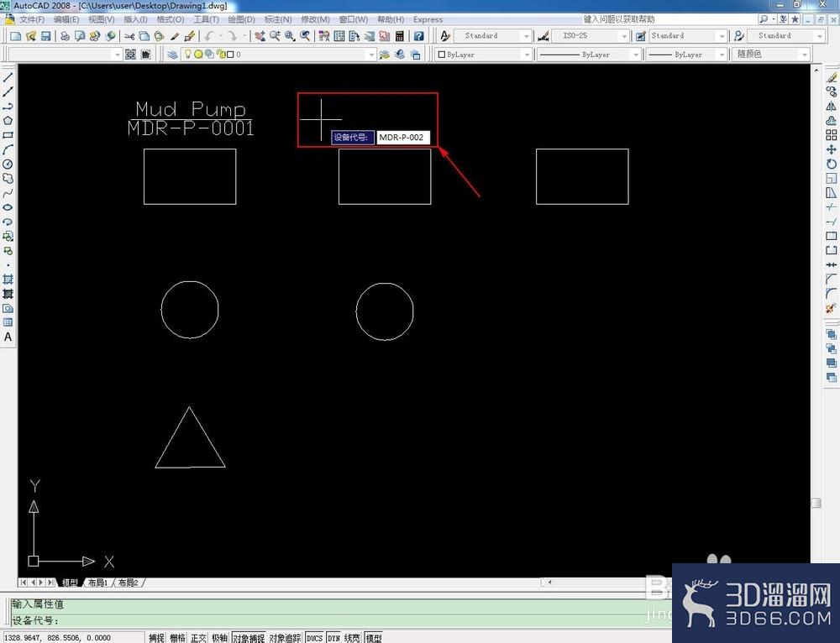The width and height of the screenshot is (840, 643).
Task: Click the coordinates readout 1328.9647, 826.5506, 0.0000
Action: coord(58,638)
